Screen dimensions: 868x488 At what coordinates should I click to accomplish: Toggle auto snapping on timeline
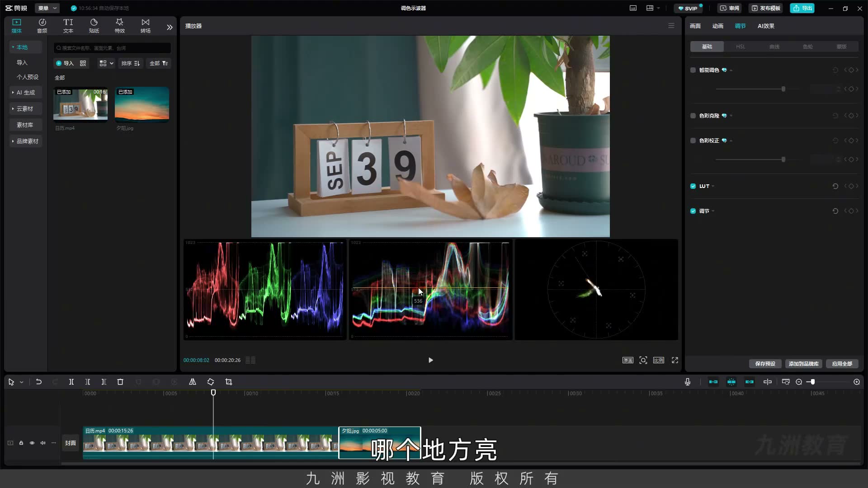tap(731, 382)
